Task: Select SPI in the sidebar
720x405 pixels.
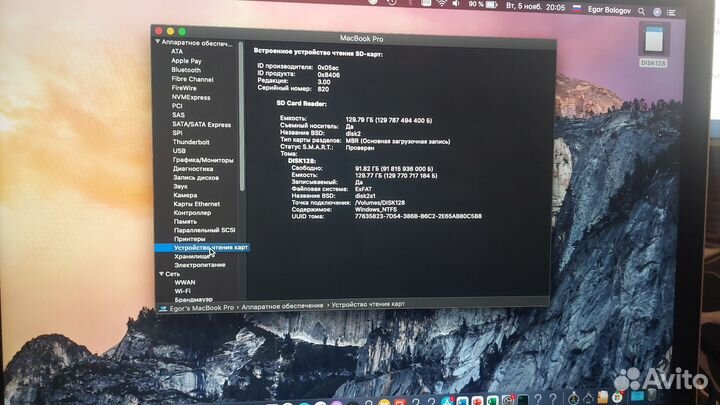Action: [177, 133]
